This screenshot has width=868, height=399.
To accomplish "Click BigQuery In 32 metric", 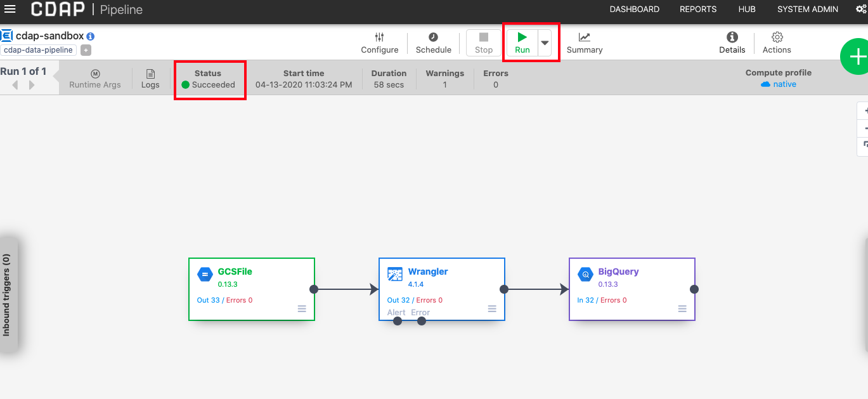I will pos(586,300).
